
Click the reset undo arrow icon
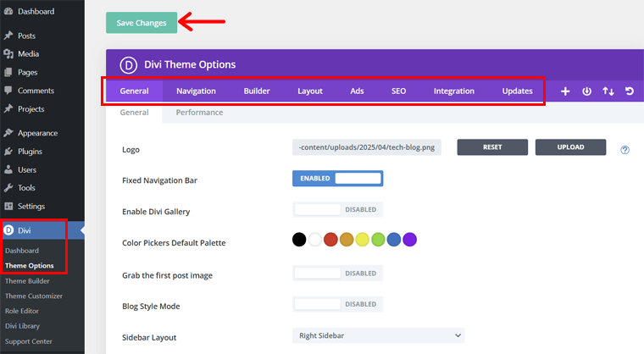tap(630, 91)
